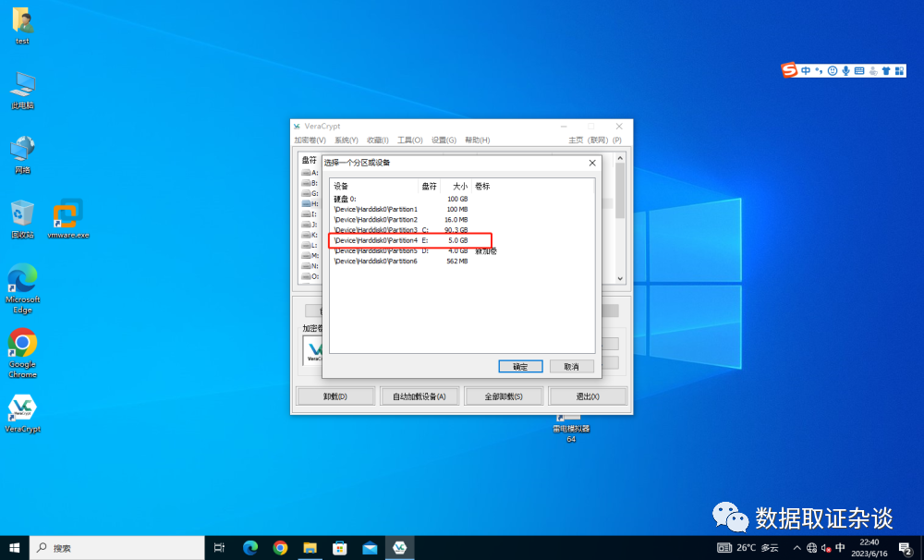Screen dimensions: 924x560
Task: Open Sogou toolbox grid icon
Action: click(899, 71)
